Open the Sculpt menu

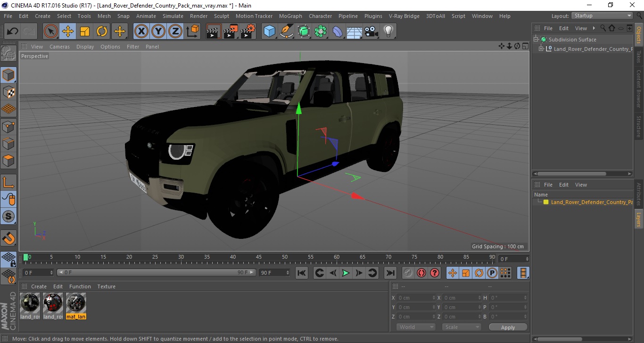pyautogui.click(x=221, y=16)
